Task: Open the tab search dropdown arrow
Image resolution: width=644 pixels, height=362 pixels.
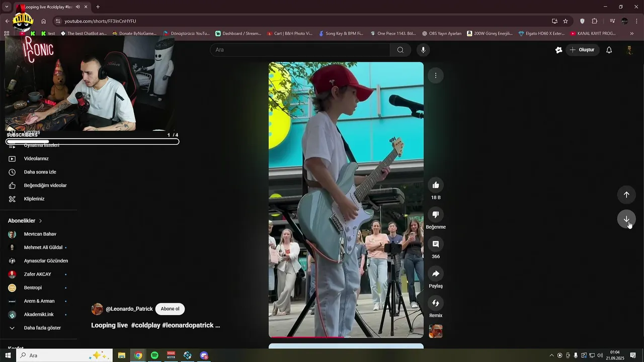Action: [7, 7]
